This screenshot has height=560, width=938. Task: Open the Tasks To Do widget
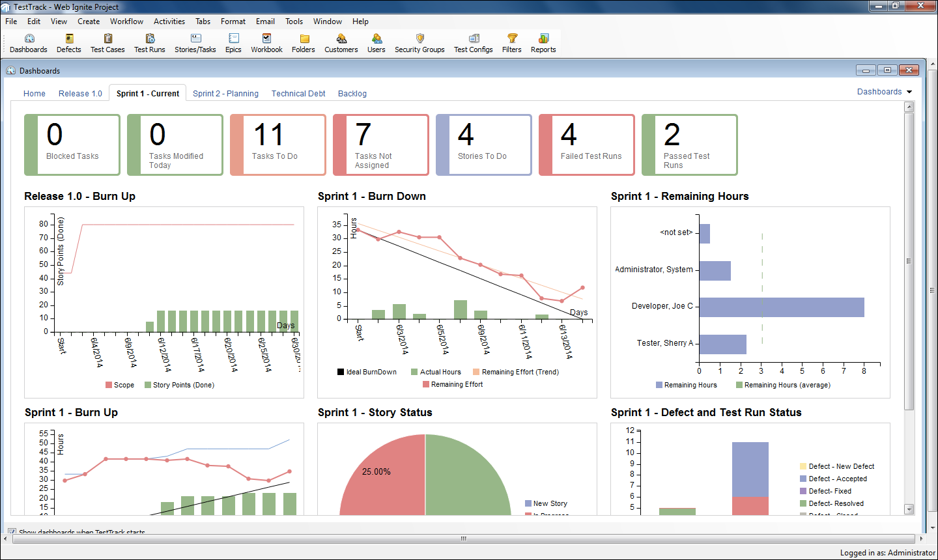click(x=278, y=145)
